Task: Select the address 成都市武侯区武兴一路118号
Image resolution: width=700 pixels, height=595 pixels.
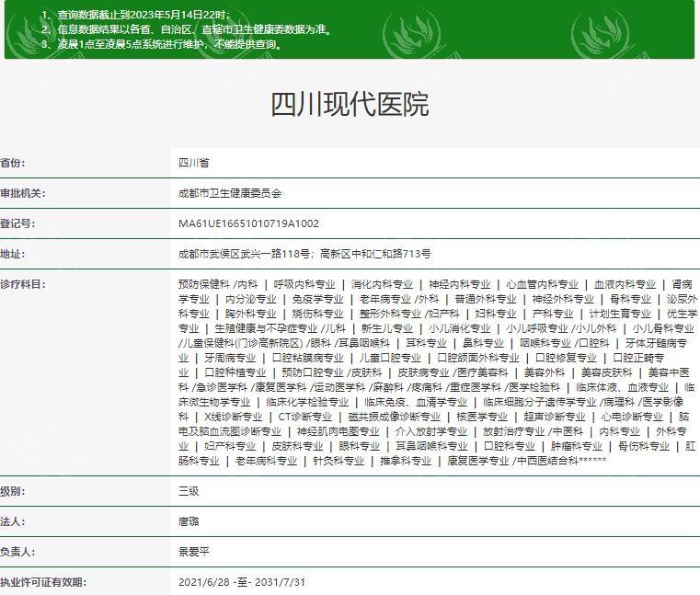Action: 244,254
